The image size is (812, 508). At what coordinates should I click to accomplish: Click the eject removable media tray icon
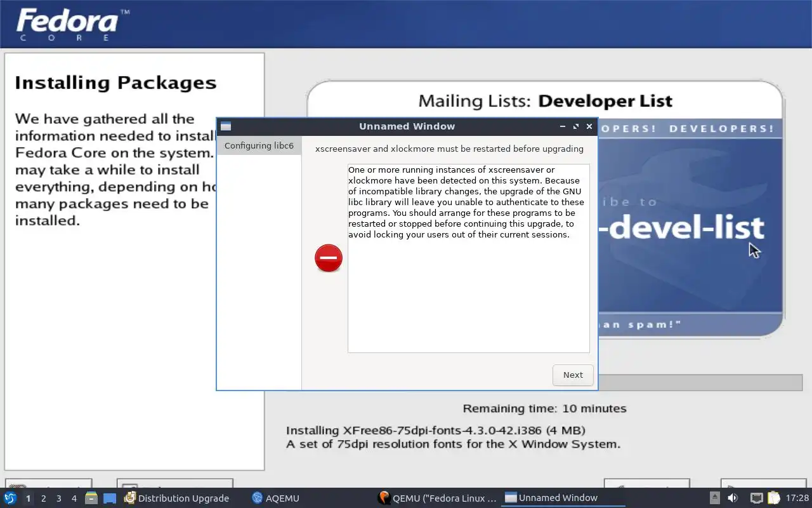point(714,498)
